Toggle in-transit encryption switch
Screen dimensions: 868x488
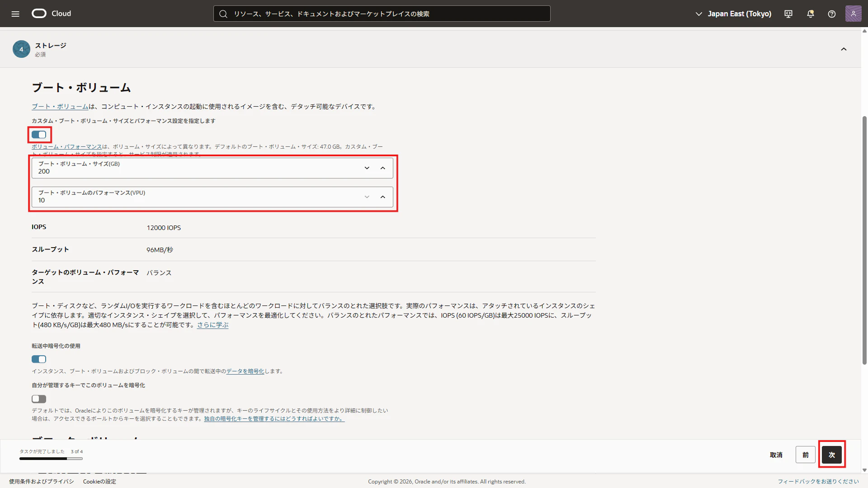coord(39,359)
